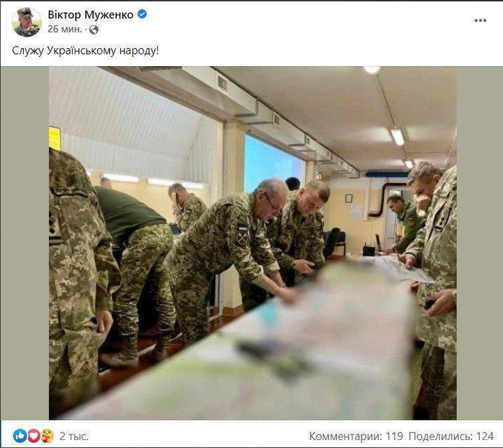Screen dimensions: 503x448
Task: Open the posted photo of officers
Action: click(252, 243)
